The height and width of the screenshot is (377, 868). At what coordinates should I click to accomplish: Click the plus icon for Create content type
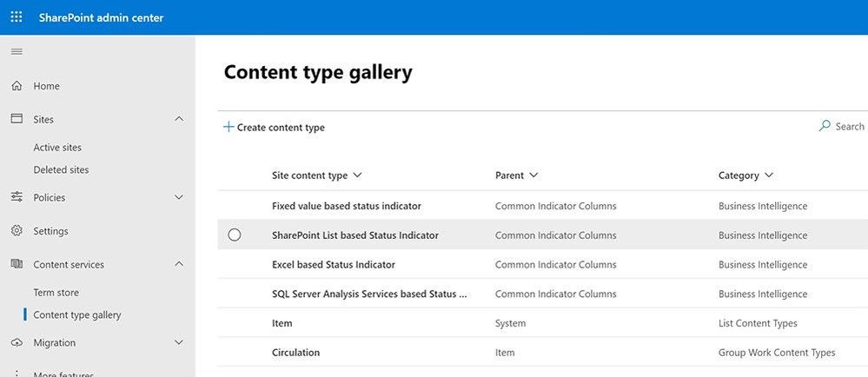228,128
